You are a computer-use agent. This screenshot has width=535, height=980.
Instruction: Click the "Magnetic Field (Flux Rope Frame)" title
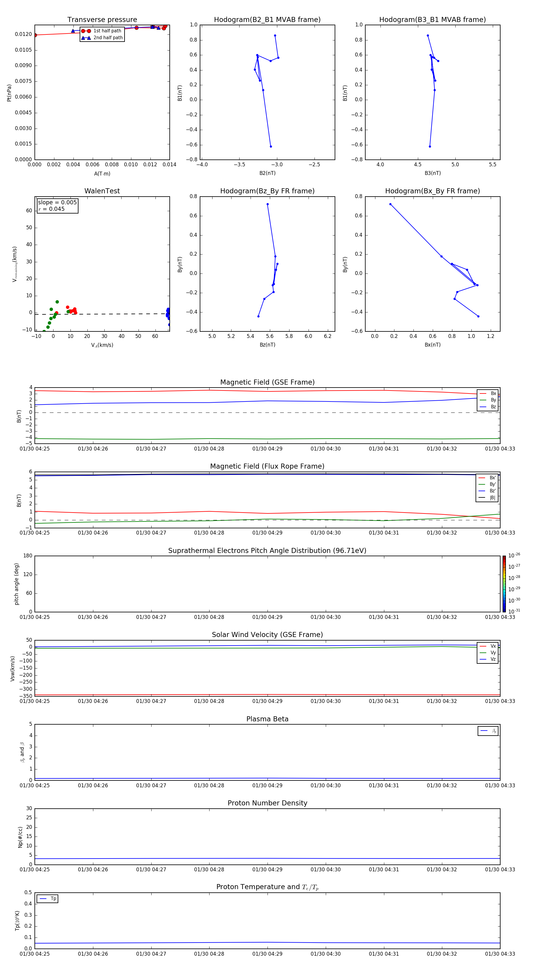point(267,467)
